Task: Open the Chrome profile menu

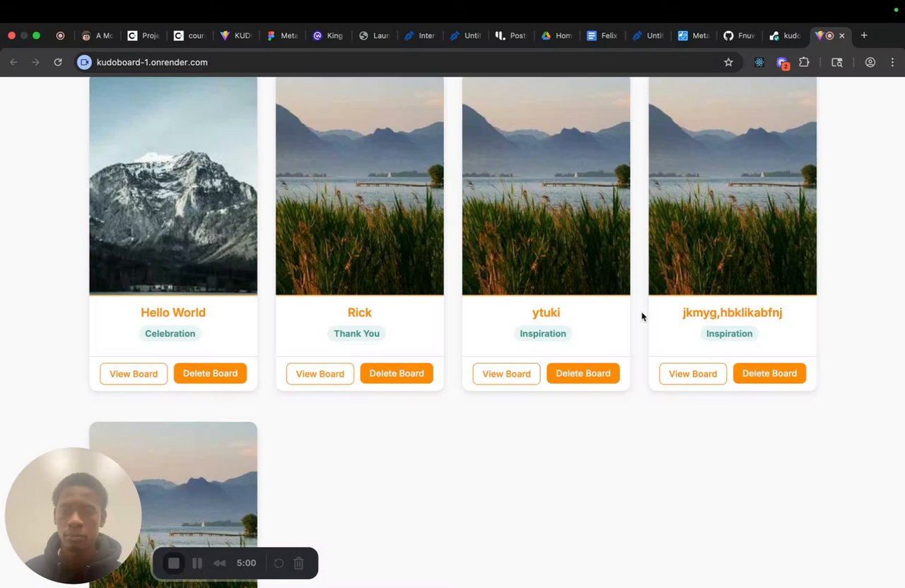Action: (x=870, y=62)
